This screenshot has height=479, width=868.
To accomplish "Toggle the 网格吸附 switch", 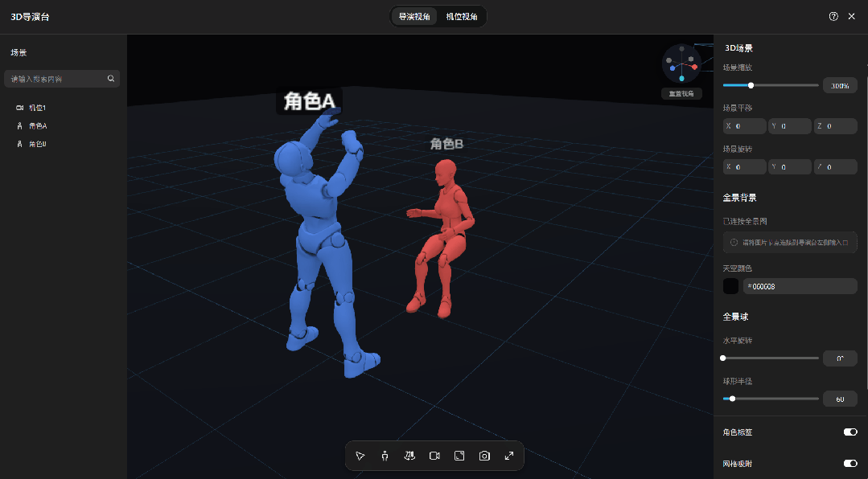I will point(850,464).
